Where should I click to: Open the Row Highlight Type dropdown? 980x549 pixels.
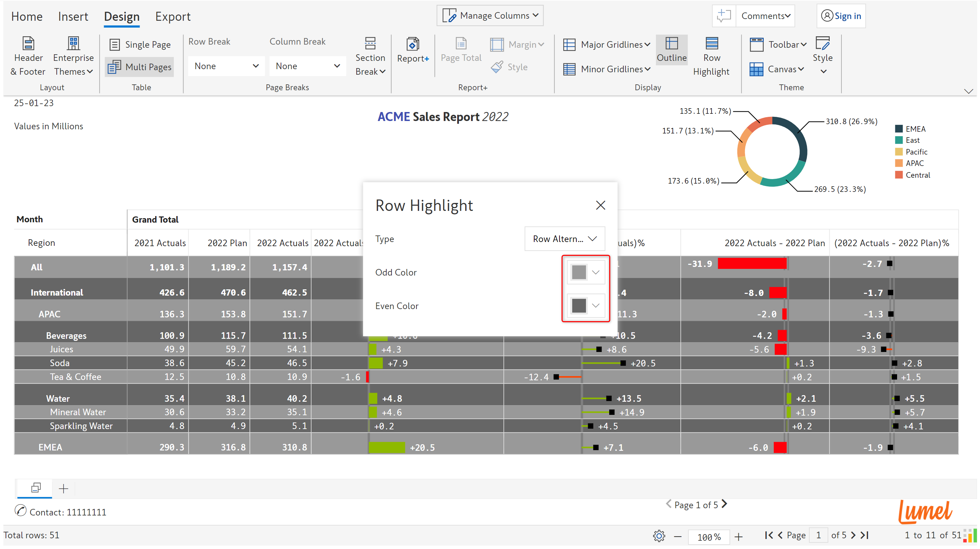point(564,239)
